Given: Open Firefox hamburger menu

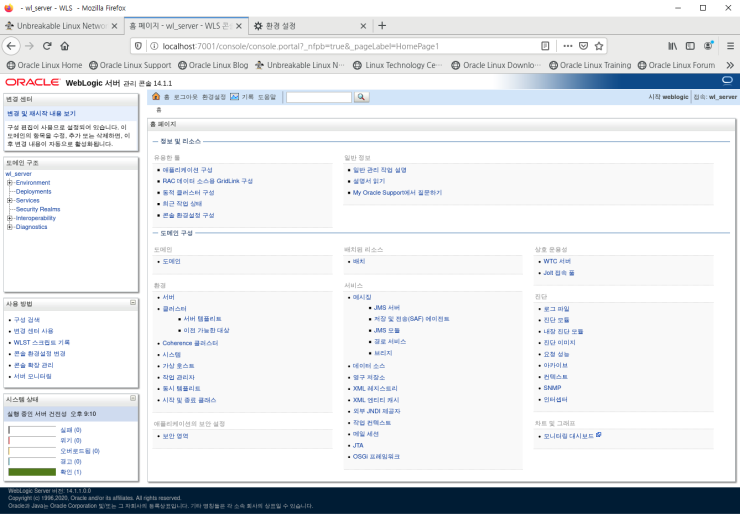Looking at the screenshot, I should (x=730, y=46).
